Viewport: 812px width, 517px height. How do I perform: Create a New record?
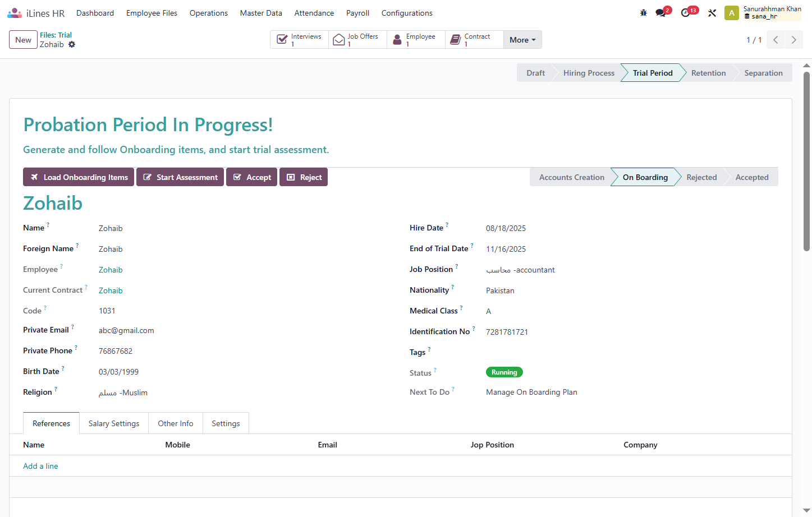coord(23,40)
